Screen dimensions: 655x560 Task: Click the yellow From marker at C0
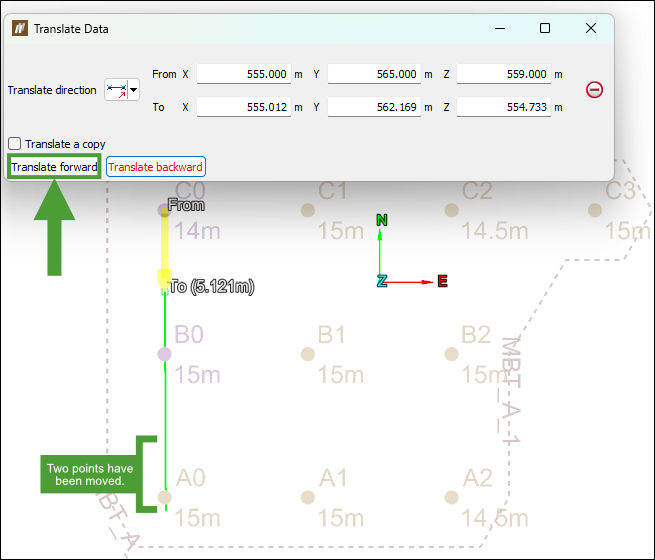165,212
